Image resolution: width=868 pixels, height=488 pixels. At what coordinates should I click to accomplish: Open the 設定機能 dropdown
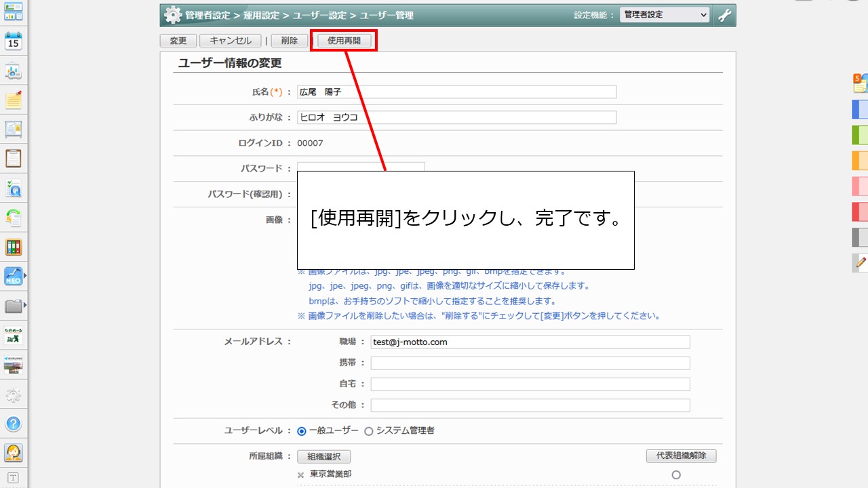click(x=664, y=15)
